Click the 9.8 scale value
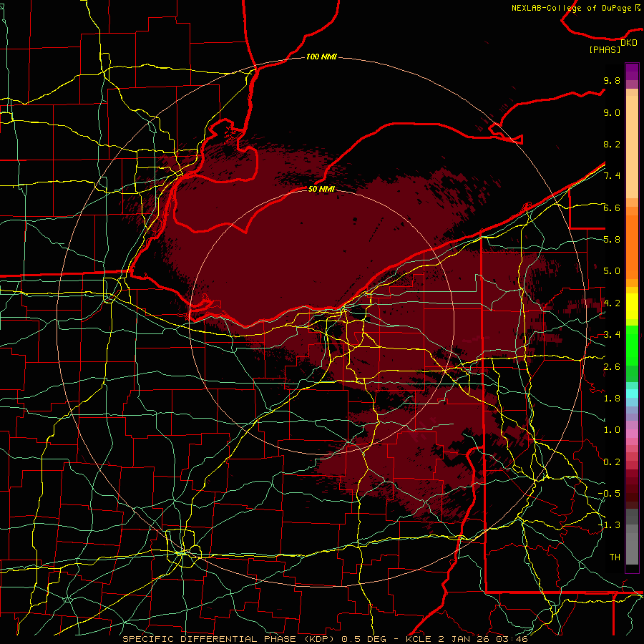 [612, 80]
